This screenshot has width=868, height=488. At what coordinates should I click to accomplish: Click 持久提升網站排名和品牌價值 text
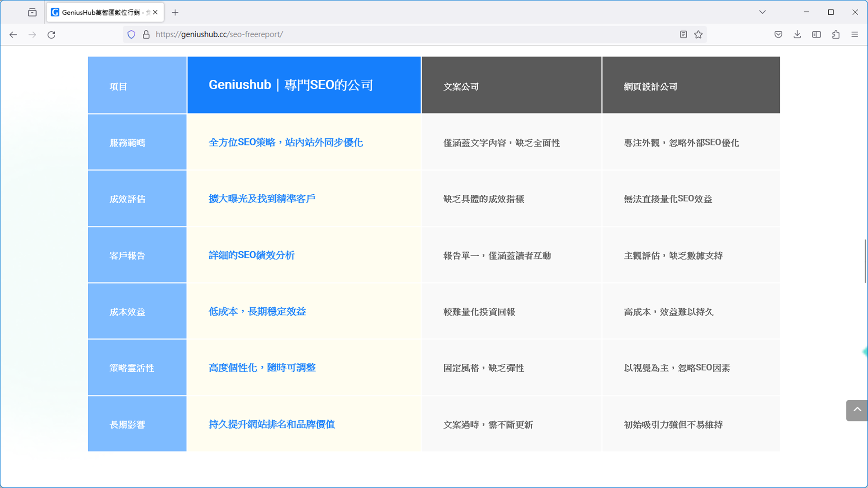click(272, 424)
